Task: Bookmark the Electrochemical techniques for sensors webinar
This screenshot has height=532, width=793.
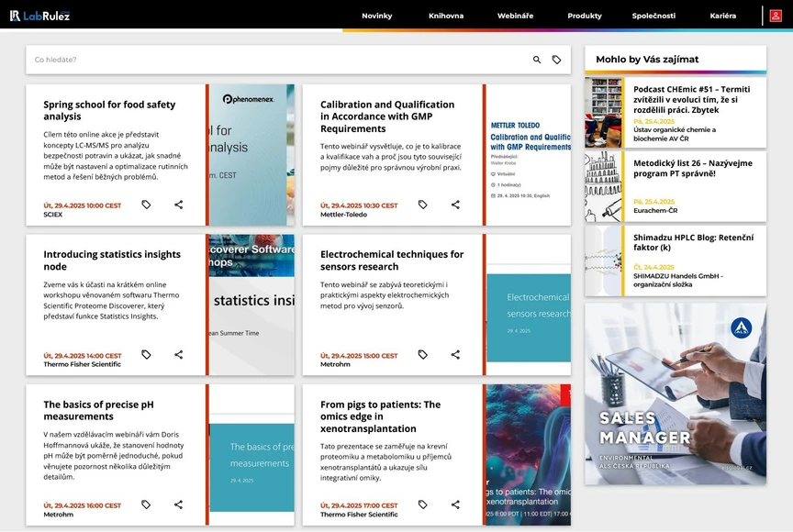Action: pyautogui.click(x=422, y=353)
